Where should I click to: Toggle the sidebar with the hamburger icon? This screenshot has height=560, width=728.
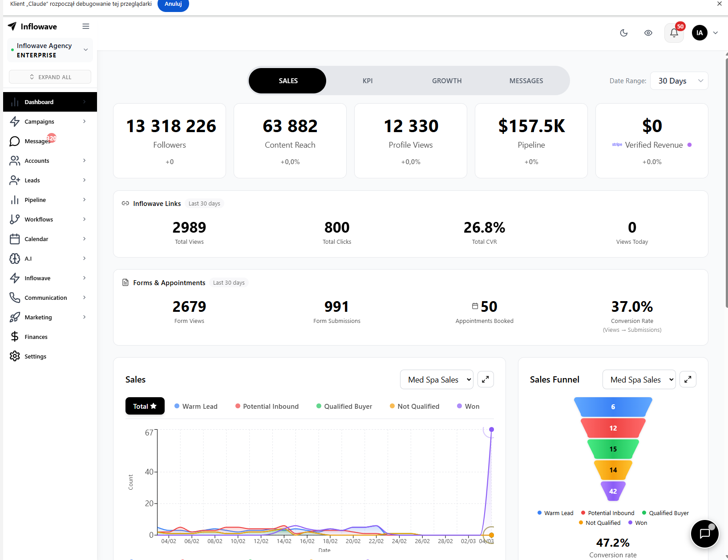click(x=85, y=26)
